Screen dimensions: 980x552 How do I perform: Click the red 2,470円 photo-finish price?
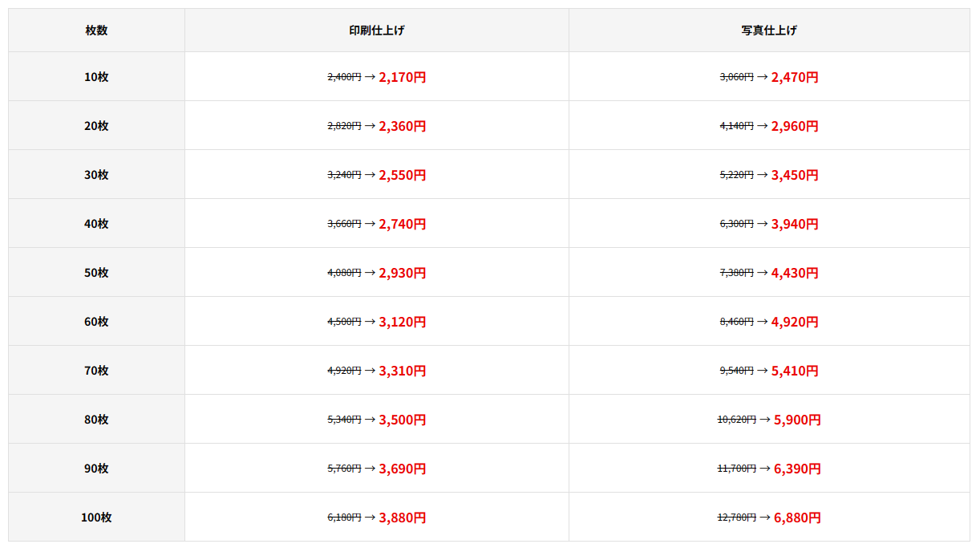pos(795,78)
